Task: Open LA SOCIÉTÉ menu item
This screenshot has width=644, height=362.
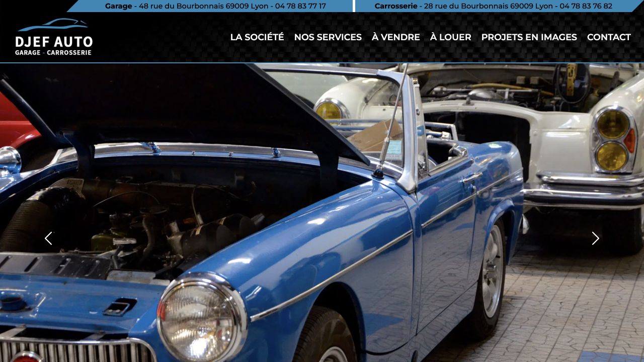Action: click(257, 37)
